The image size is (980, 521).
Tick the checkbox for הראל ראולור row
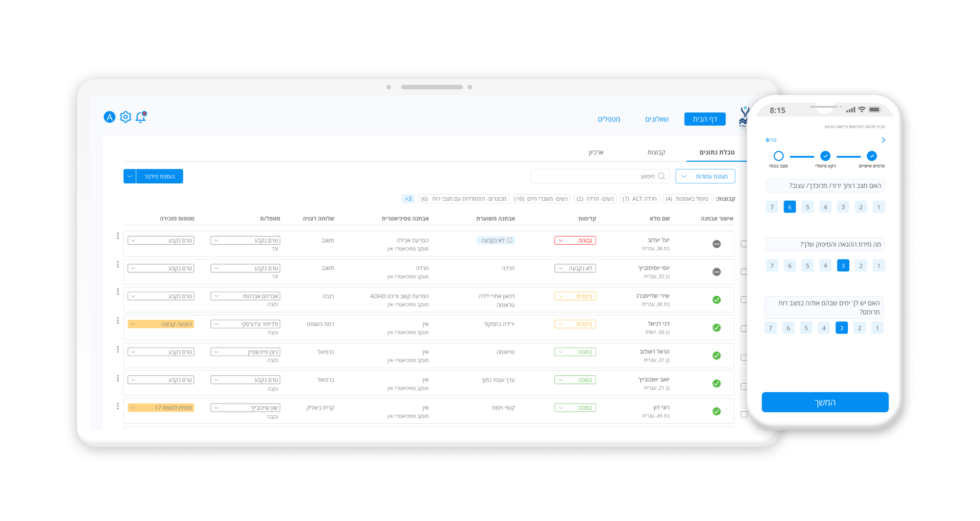(x=744, y=358)
